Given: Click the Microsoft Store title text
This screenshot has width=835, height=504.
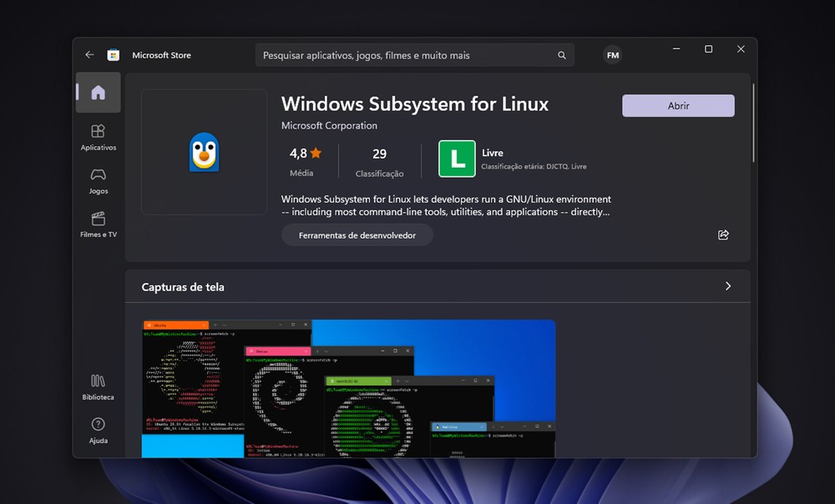Looking at the screenshot, I should pyautogui.click(x=161, y=55).
